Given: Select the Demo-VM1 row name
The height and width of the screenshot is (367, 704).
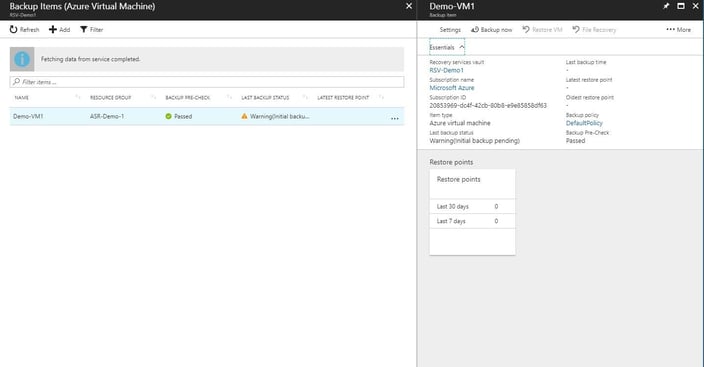Looking at the screenshot, I should [28, 116].
